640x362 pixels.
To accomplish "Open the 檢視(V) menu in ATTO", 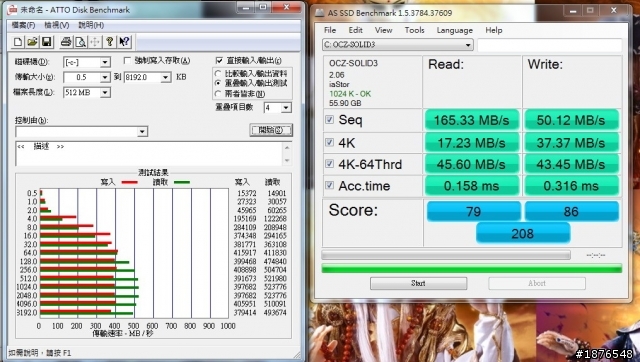I will click(57, 25).
